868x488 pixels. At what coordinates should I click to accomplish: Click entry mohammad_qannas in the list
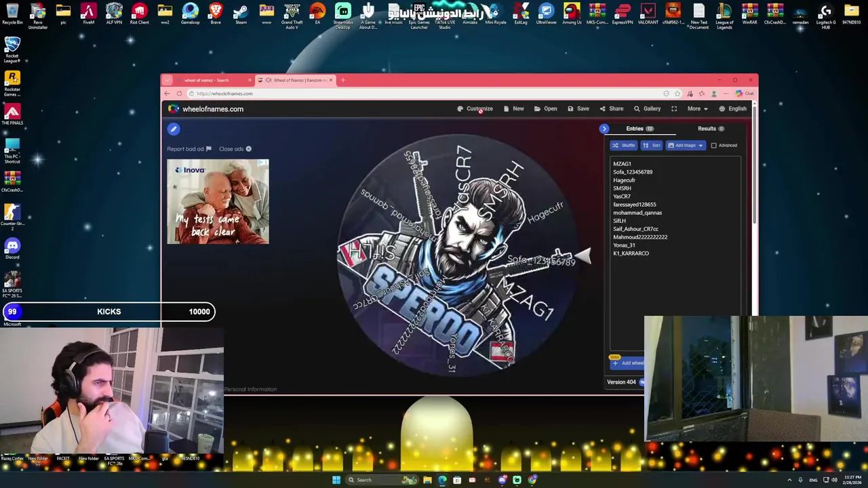[637, 213]
